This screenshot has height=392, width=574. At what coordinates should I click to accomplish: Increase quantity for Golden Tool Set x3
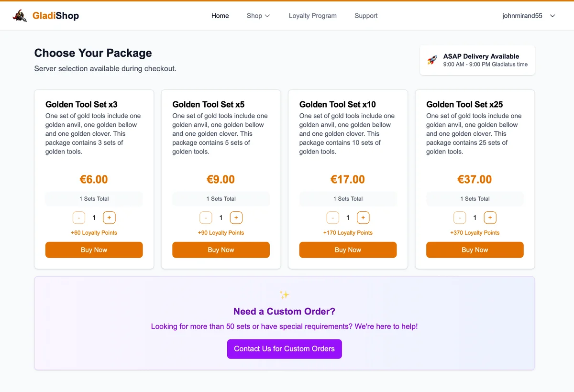[109, 218]
